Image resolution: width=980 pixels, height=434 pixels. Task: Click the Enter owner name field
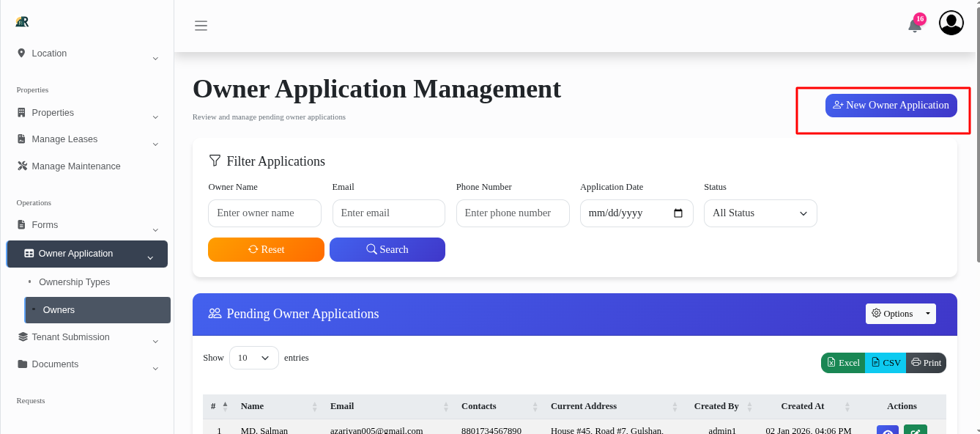coord(264,213)
